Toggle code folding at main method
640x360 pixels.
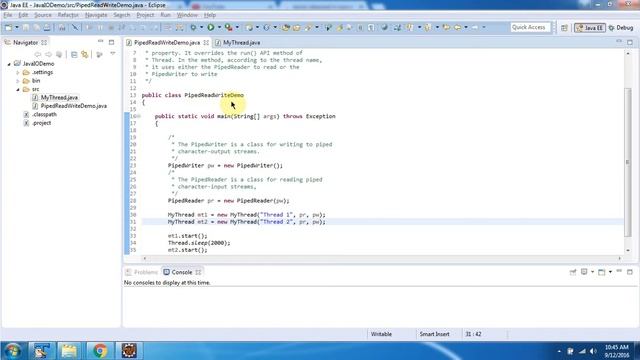pos(139,116)
